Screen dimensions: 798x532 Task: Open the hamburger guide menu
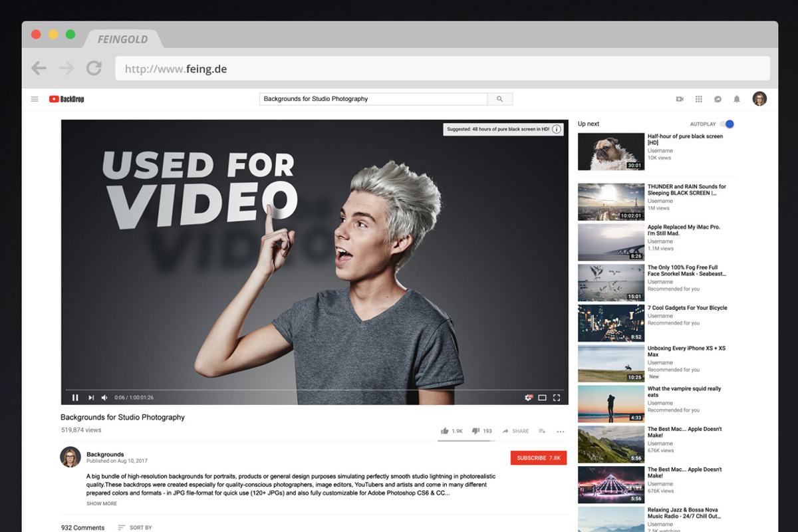tap(35, 99)
